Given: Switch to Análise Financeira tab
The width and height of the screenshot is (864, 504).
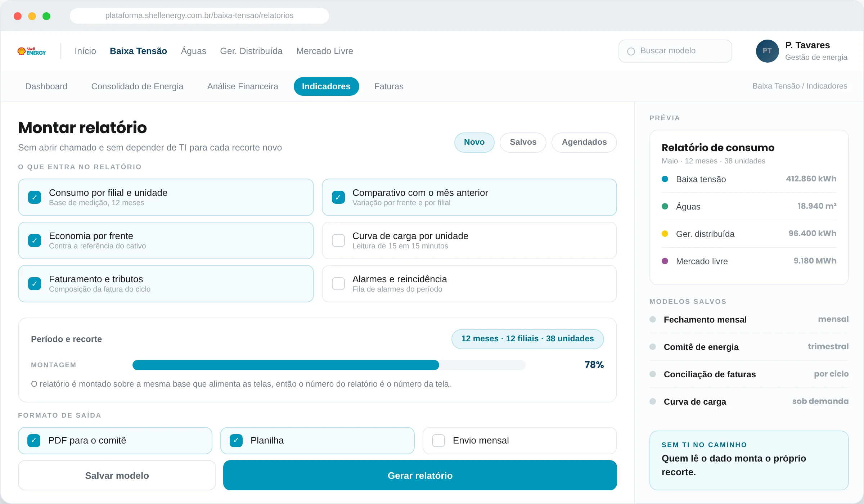Looking at the screenshot, I should point(243,86).
